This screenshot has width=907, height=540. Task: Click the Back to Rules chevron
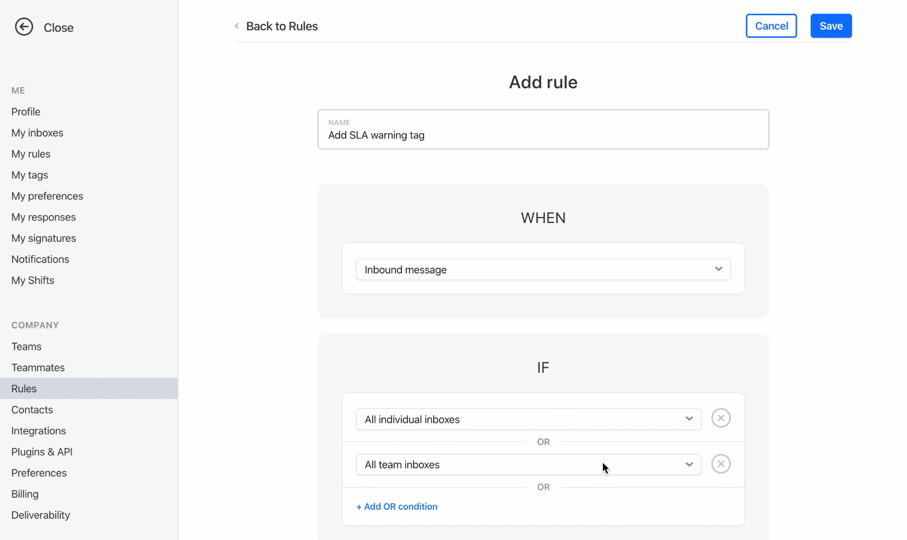coord(237,26)
